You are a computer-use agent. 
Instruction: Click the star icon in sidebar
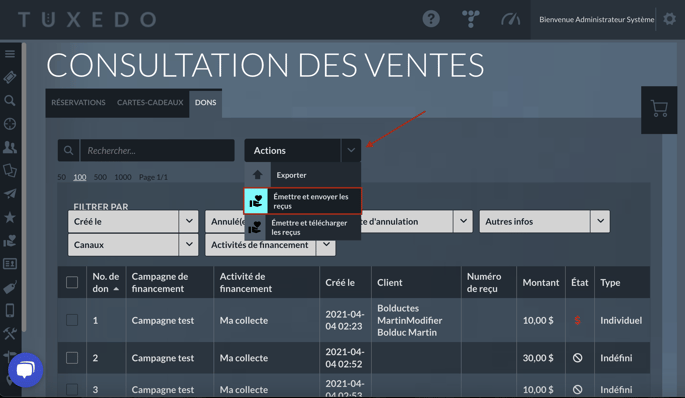point(10,217)
